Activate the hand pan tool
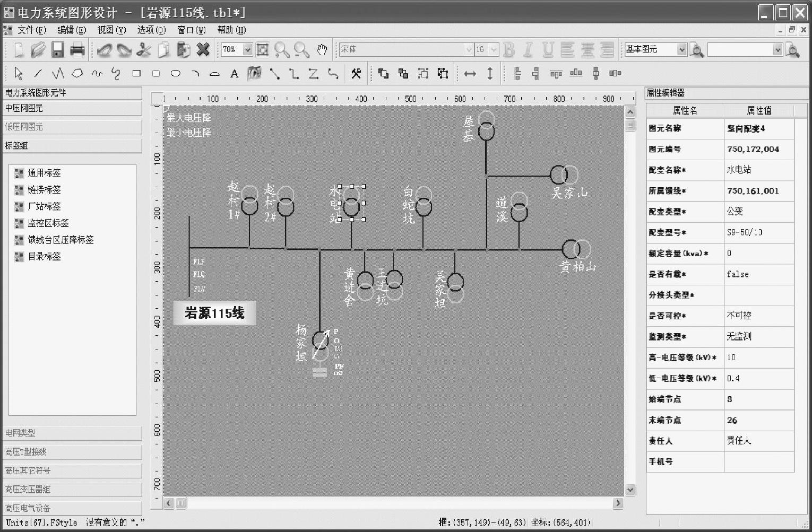Viewport: 812px width, 532px height. tap(322, 50)
